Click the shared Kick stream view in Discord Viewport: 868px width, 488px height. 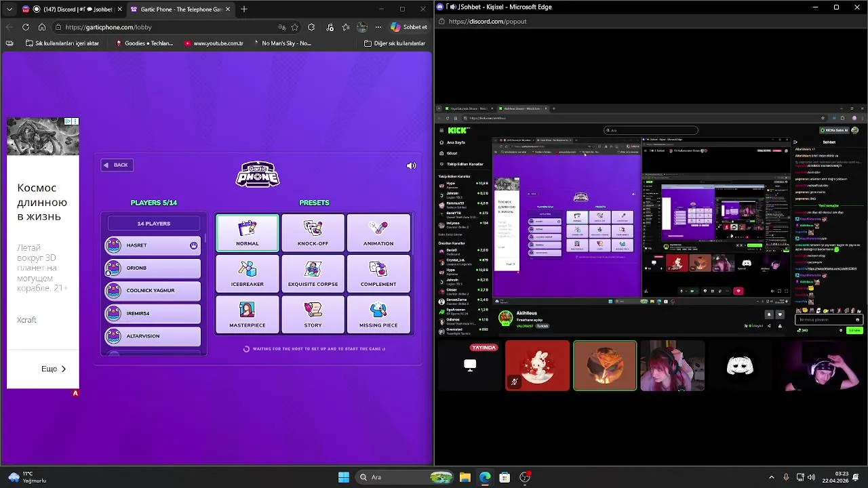pyautogui.click(x=651, y=219)
